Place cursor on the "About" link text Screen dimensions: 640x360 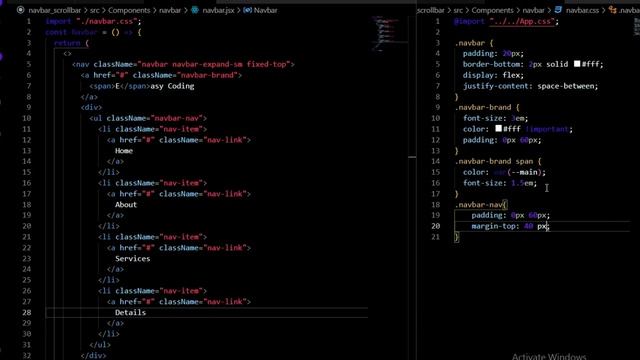pyautogui.click(x=126, y=204)
